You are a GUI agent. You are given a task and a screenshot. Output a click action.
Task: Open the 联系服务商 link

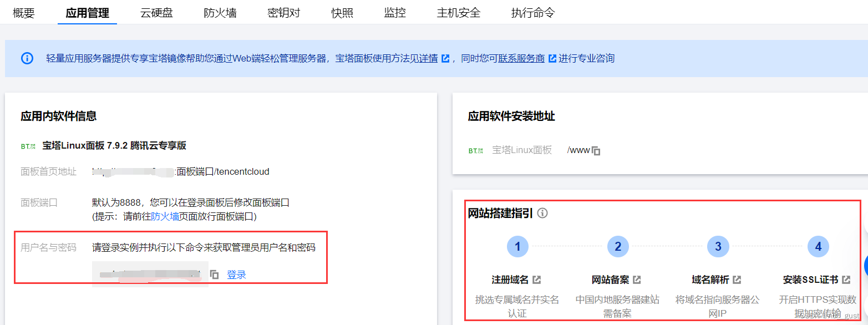click(x=521, y=58)
